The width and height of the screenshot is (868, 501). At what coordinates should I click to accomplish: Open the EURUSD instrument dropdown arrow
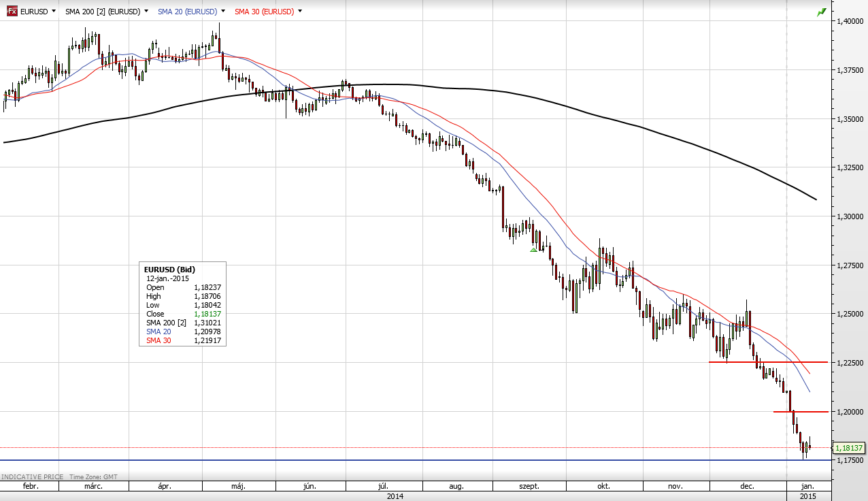(54, 12)
